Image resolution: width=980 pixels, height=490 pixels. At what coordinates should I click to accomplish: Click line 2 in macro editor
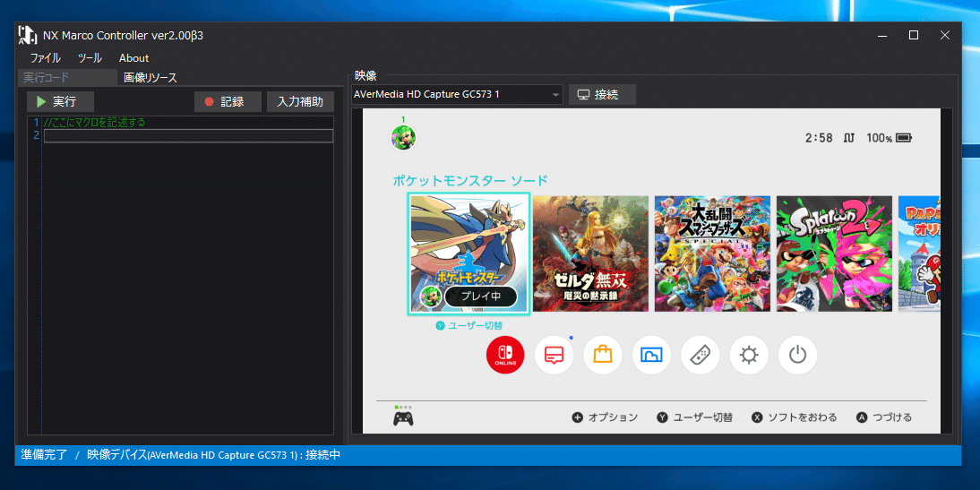(x=188, y=135)
